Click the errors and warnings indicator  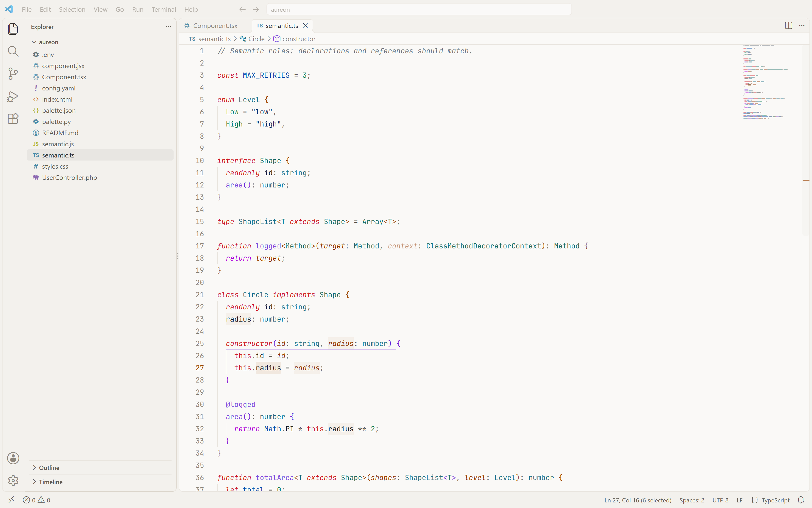click(37, 500)
